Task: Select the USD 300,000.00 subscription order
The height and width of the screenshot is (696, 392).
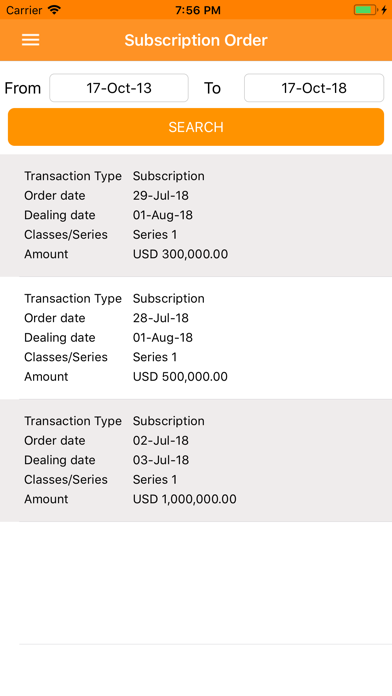Action: click(x=196, y=215)
